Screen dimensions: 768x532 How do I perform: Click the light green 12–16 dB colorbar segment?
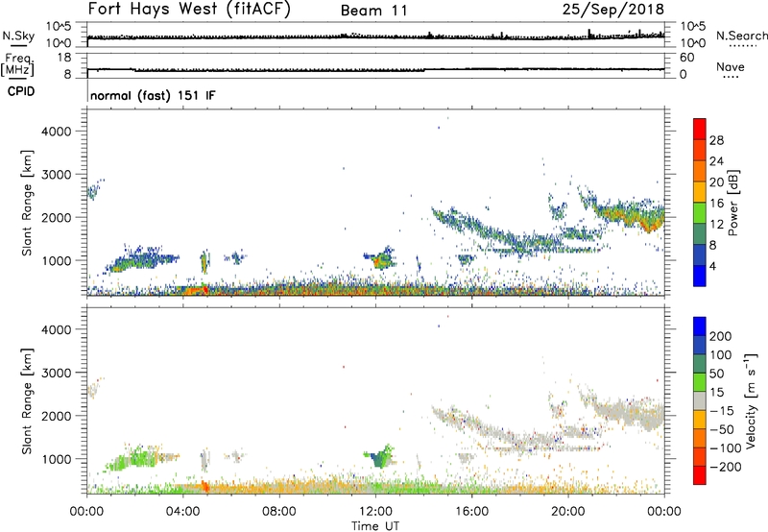(x=700, y=212)
